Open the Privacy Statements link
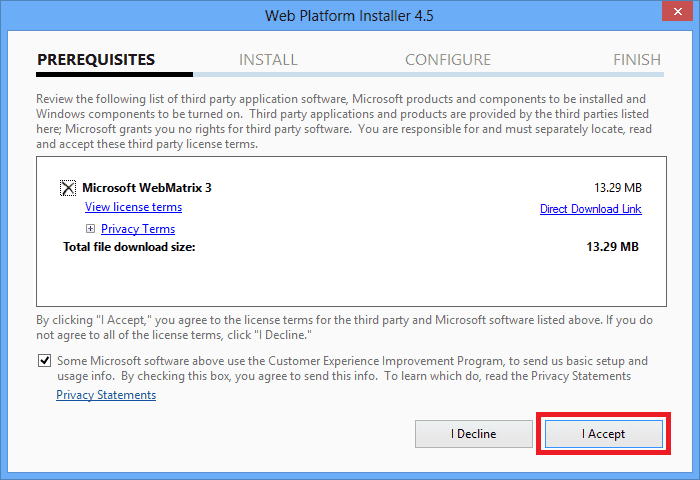The image size is (700, 480). pos(106,395)
